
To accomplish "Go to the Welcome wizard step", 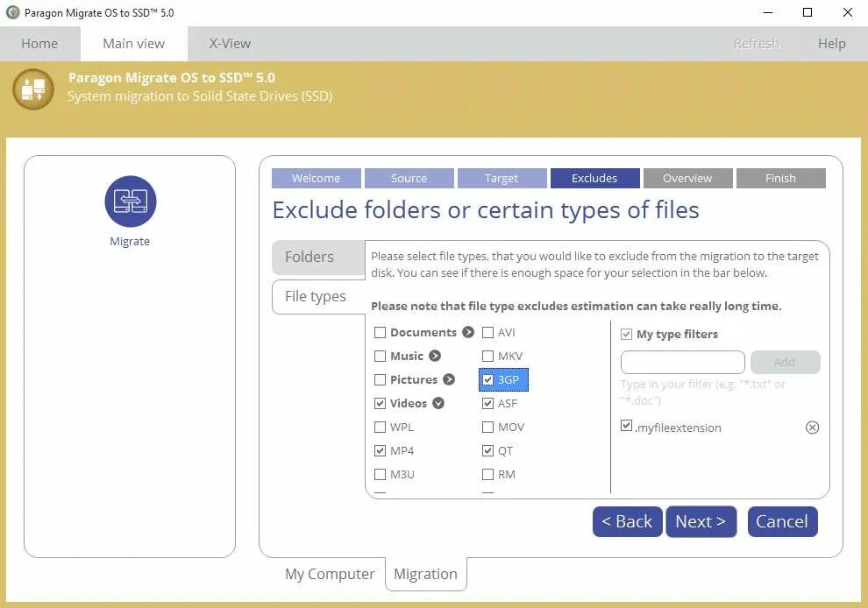I will click(x=317, y=178).
